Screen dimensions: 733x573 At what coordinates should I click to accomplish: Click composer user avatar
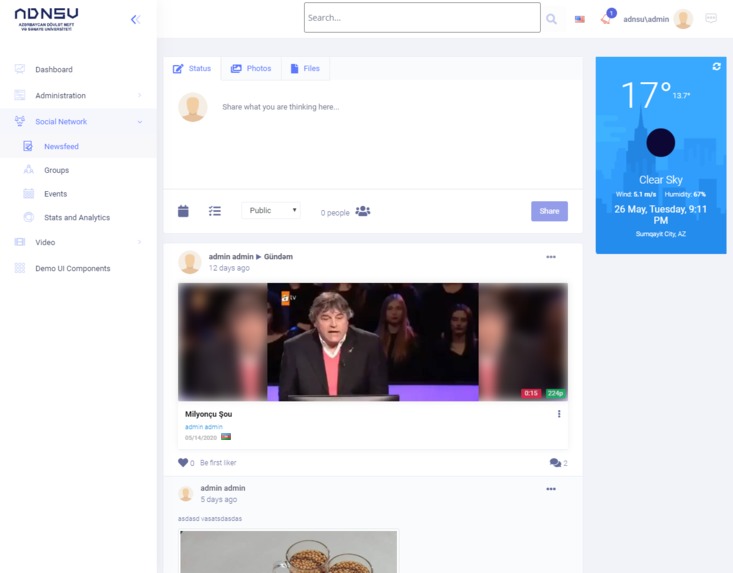(193, 107)
